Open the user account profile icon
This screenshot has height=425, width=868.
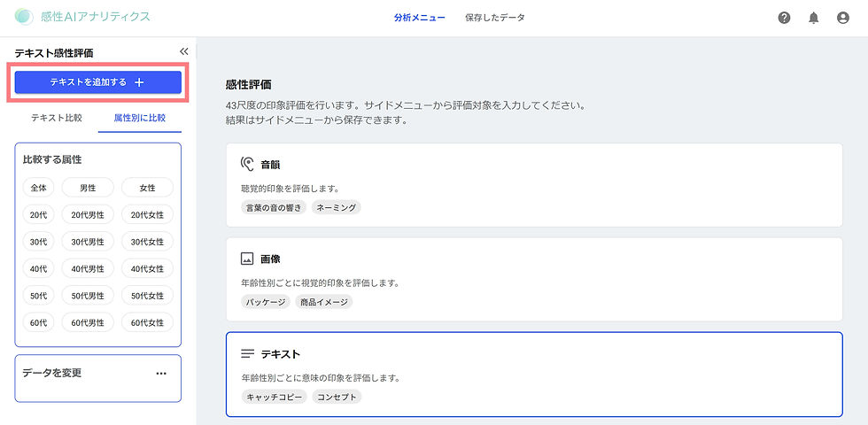tap(842, 18)
